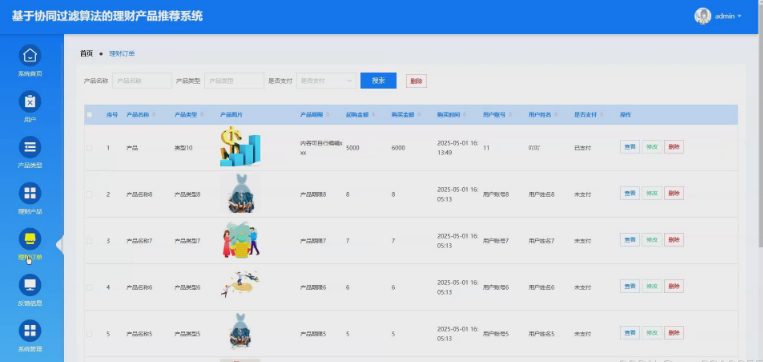Click the 类型10 cell in row 1

pos(183,147)
